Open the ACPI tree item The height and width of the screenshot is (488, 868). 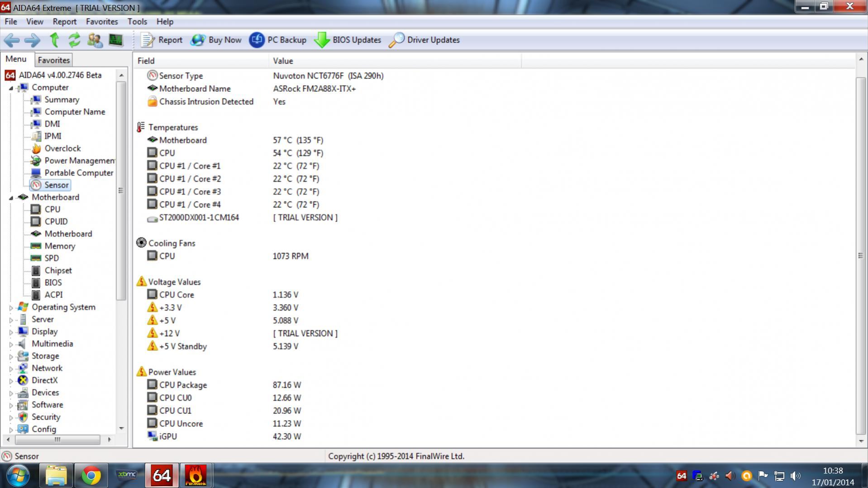pyautogui.click(x=53, y=295)
